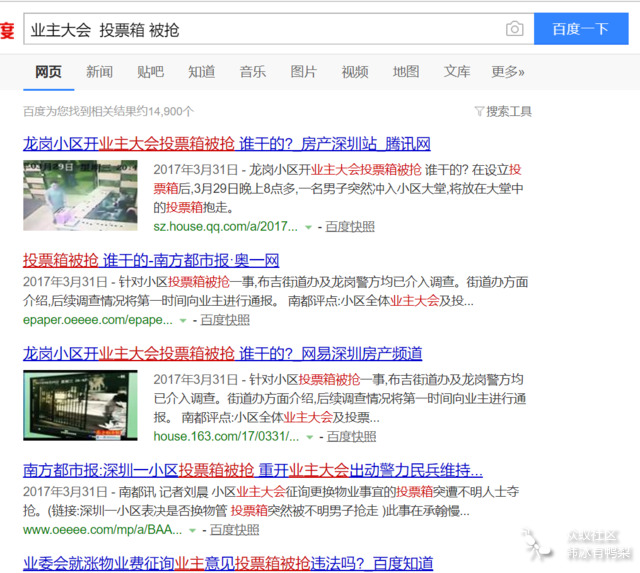Click the 百度一下 search button
This screenshot has height=573, width=640.
(x=581, y=29)
